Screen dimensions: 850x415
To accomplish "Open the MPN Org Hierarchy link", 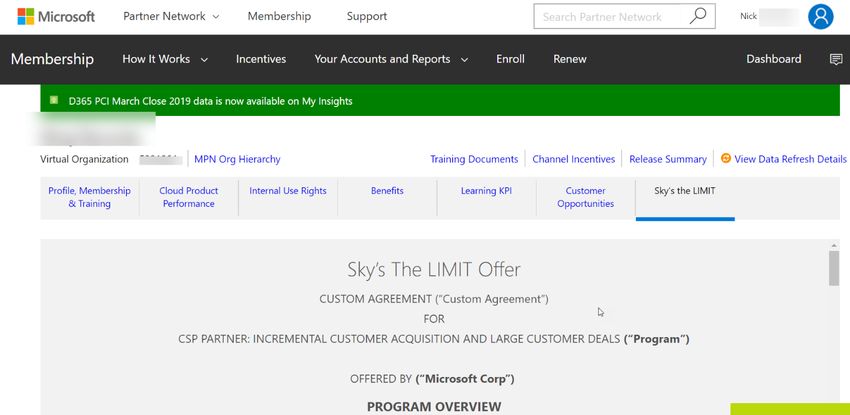I will (237, 159).
